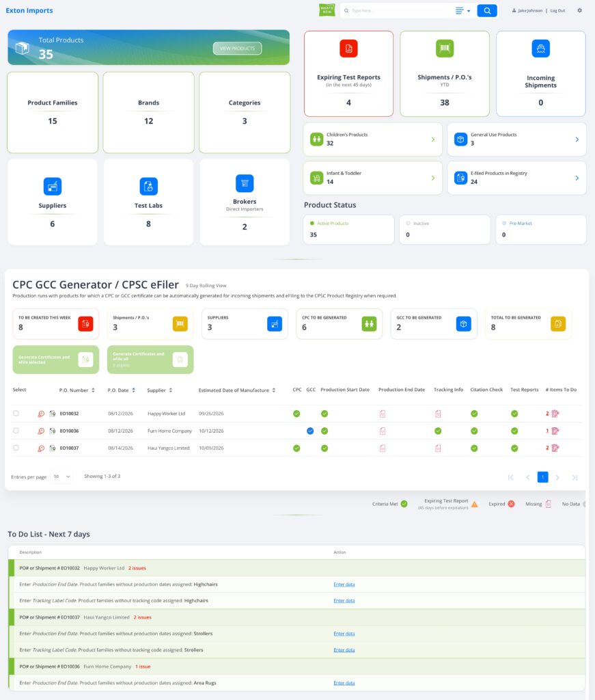Image resolution: width=595 pixels, height=700 pixels.
Task: Click the Shipments / P.O.'s green barcode icon
Action: point(445,49)
